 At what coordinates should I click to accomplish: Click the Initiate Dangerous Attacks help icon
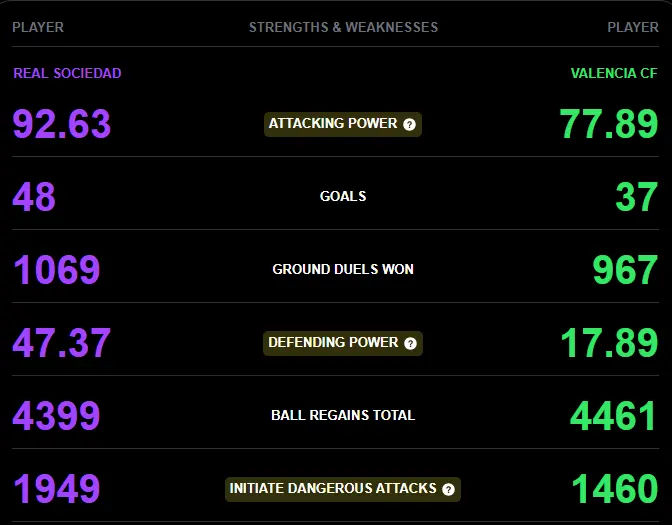tap(448, 489)
